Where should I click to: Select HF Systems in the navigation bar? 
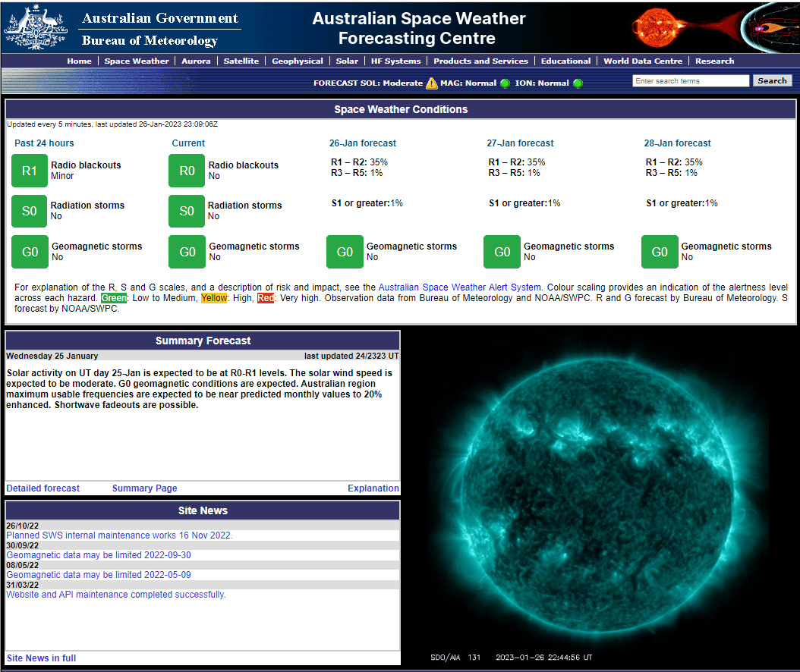[x=395, y=61]
